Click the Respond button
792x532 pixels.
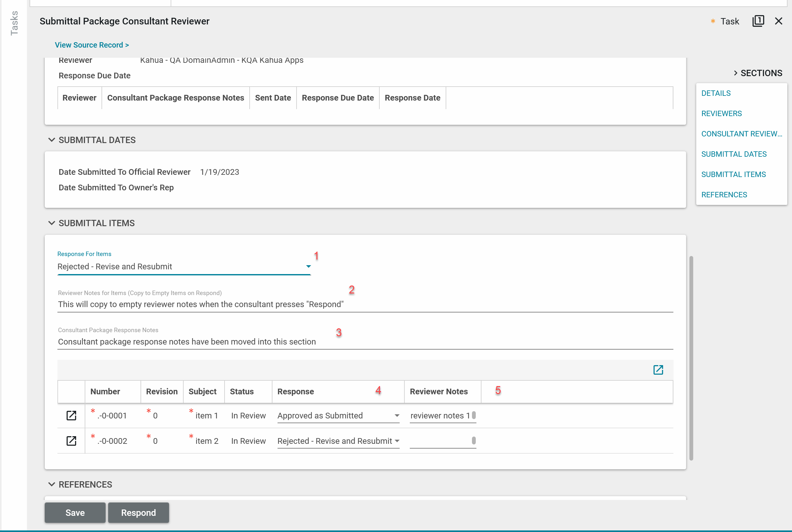pyautogui.click(x=138, y=512)
